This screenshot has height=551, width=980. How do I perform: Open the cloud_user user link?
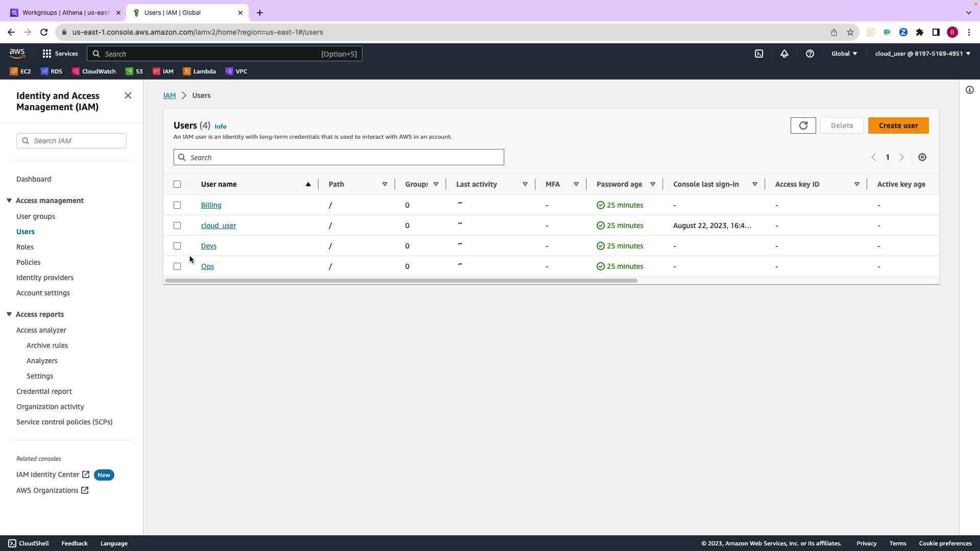coord(218,226)
